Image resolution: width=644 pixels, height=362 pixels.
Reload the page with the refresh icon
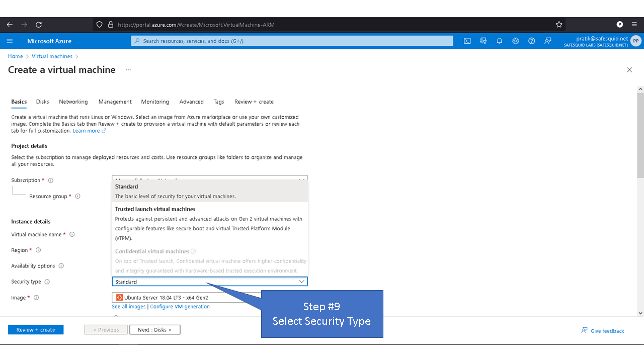coord(39,24)
